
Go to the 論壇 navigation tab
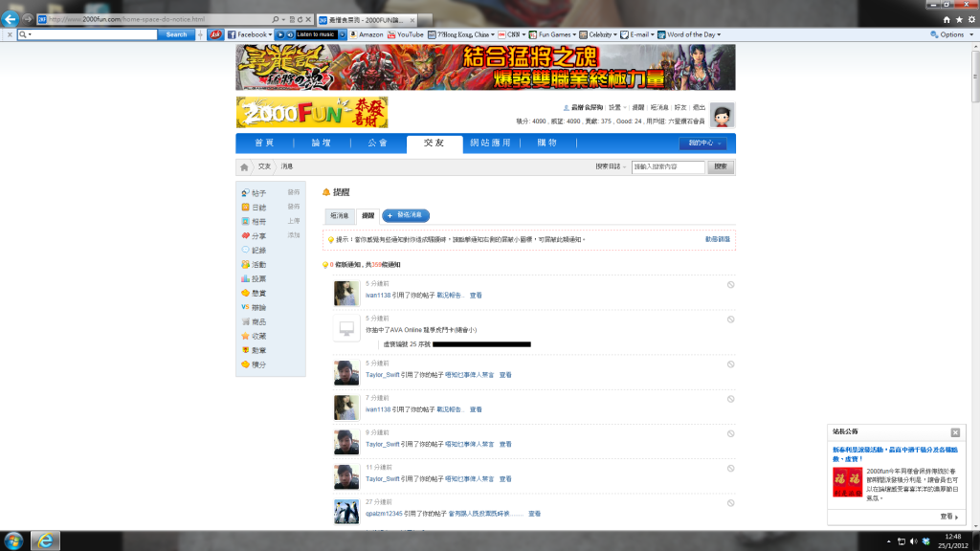pos(321,143)
